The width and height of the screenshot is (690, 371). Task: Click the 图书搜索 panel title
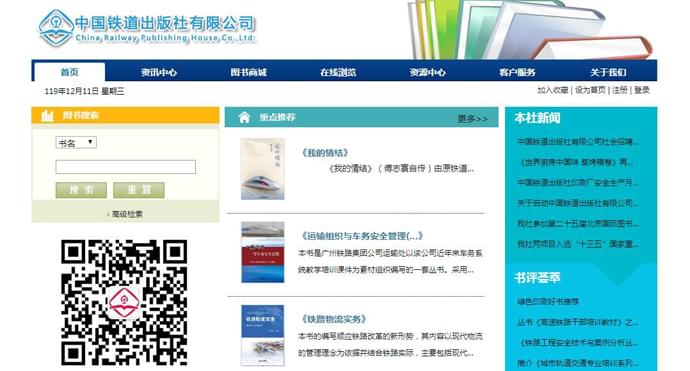81,115
